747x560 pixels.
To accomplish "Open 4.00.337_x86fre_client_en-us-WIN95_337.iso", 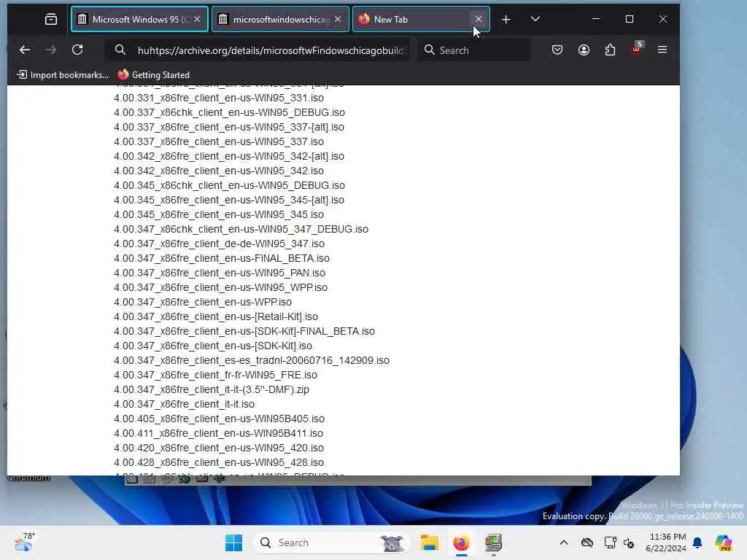I will [219, 142].
